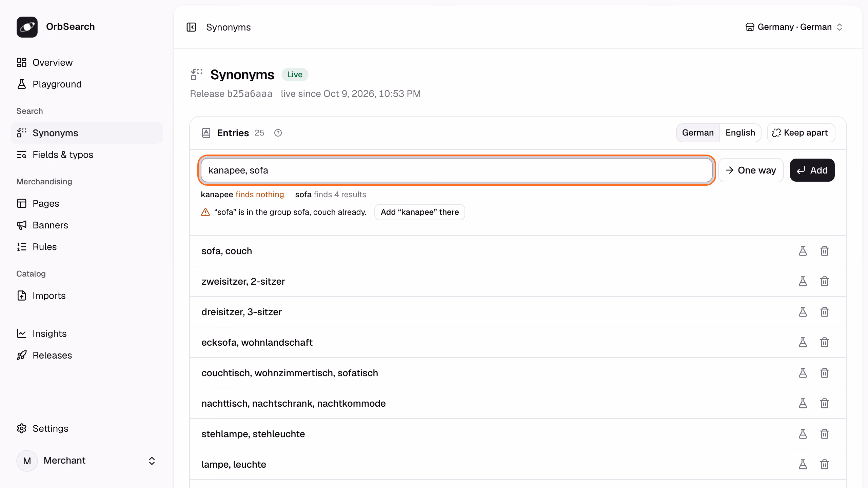Switch entries language to German
The height and width of the screenshot is (488, 868).
pyautogui.click(x=698, y=133)
